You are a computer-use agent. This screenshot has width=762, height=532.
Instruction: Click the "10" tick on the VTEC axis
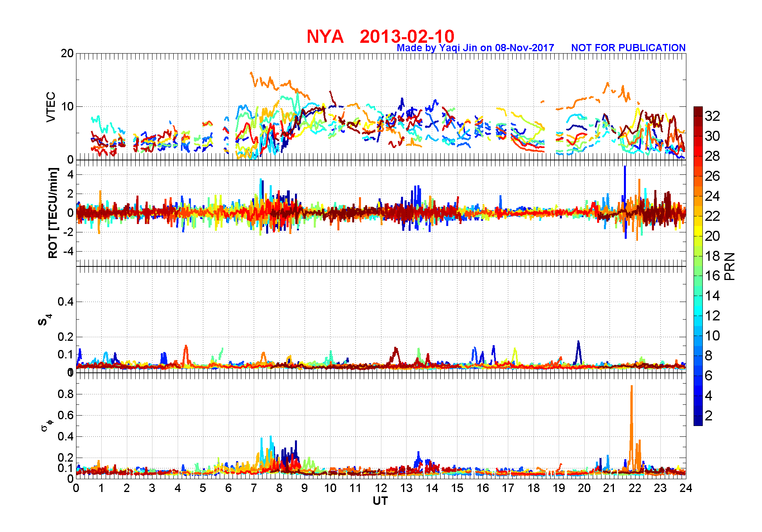point(67,106)
